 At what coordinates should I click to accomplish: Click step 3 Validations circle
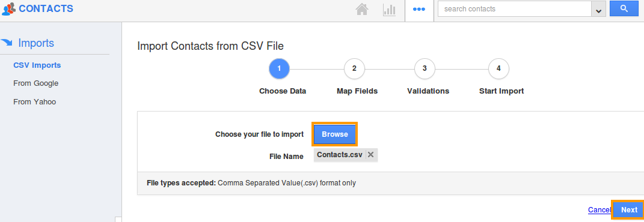[x=425, y=69]
